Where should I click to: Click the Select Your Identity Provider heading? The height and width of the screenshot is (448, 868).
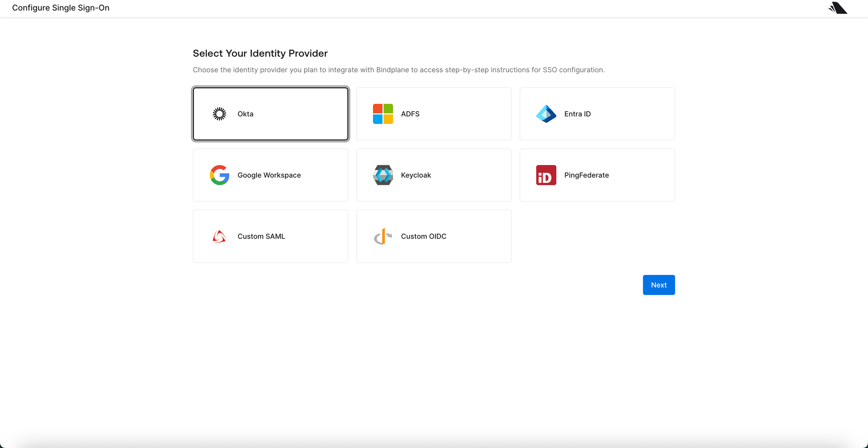click(x=260, y=53)
